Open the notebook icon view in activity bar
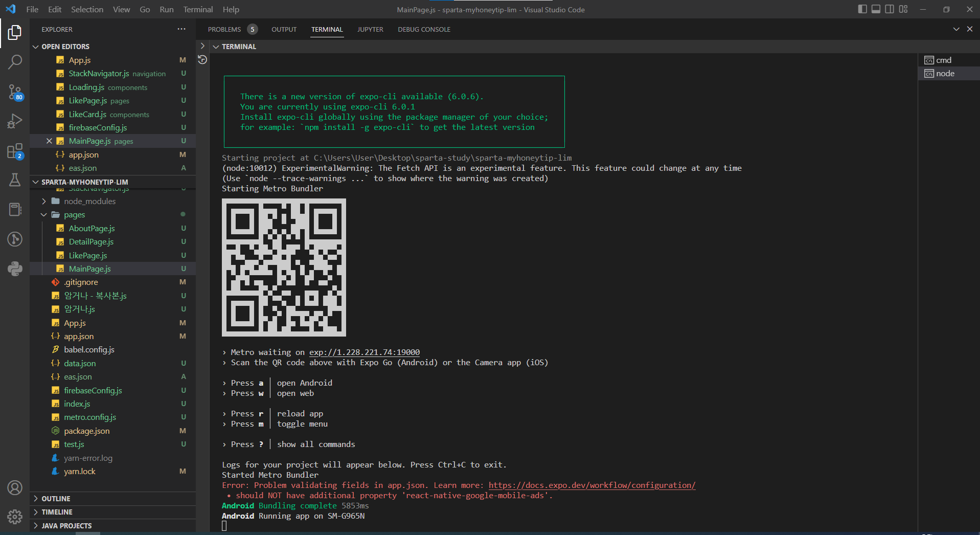The image size is (980, 535). [x=15, y=210]
